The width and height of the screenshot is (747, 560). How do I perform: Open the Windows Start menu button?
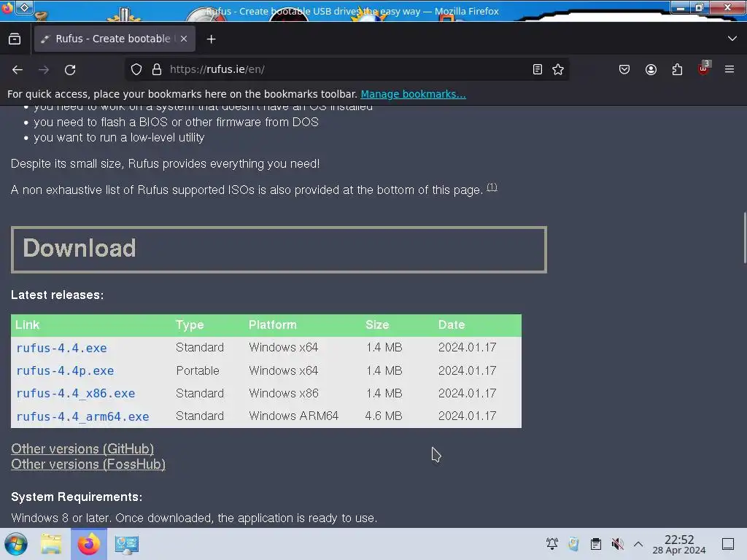[16, 544]
